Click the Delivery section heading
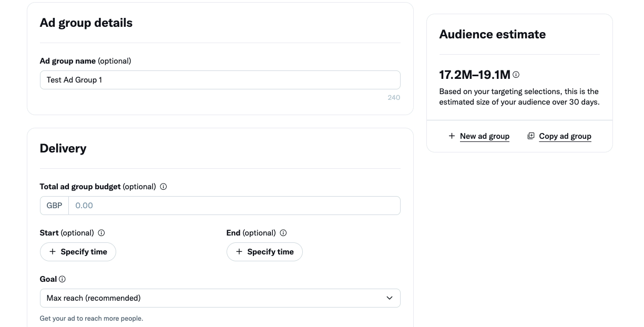Viewport: 644px width, 327px height. pos(63,148)
